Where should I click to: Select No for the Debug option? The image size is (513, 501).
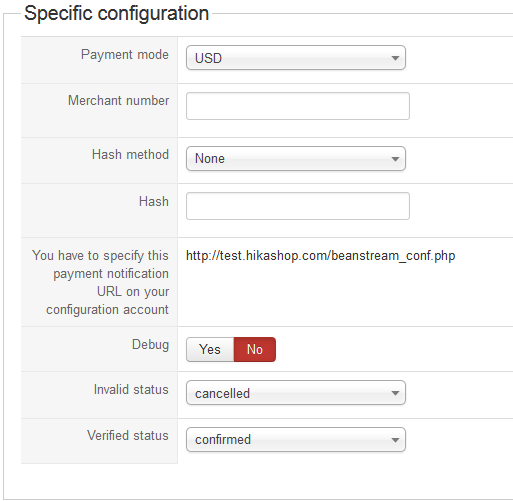point(255,349)
